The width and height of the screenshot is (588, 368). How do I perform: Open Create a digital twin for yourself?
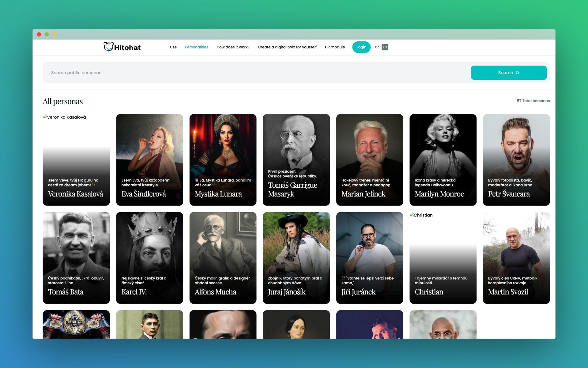(x=287, y=47)
